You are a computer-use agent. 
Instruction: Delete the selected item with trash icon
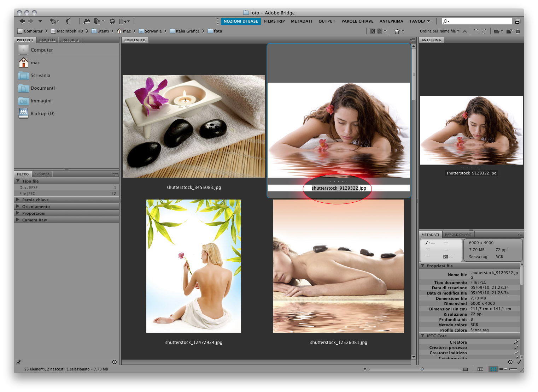point(518,31)
